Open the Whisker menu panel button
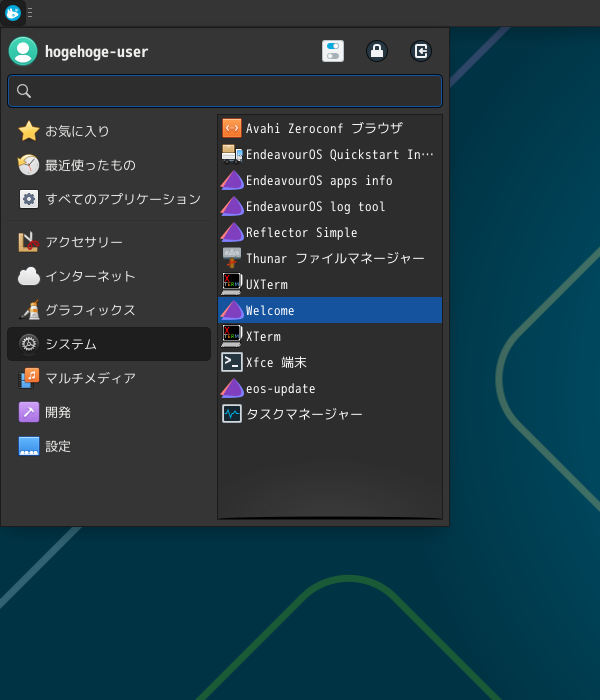This screenshot has height=700, width=600. [x=13, y=12]
